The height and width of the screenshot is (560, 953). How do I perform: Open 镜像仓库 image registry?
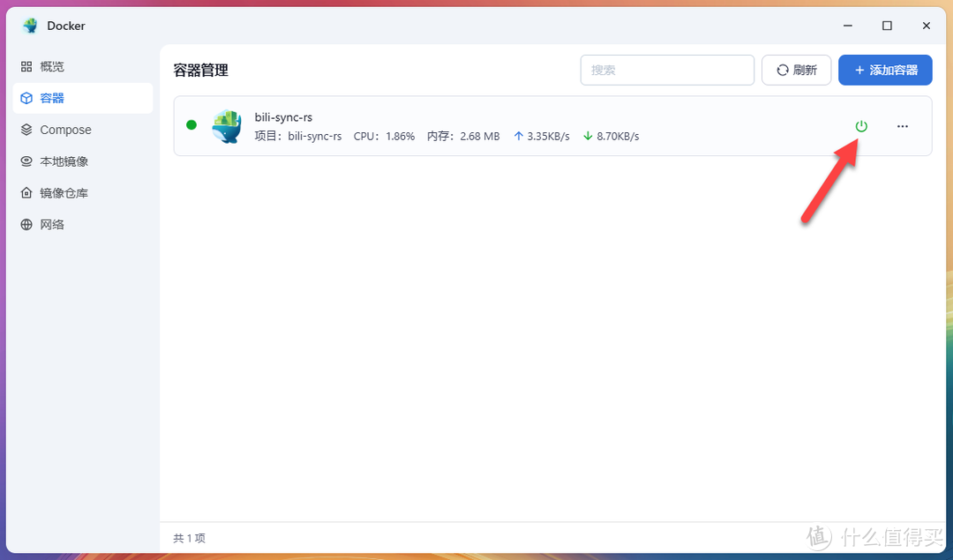[x=83, y=193]
